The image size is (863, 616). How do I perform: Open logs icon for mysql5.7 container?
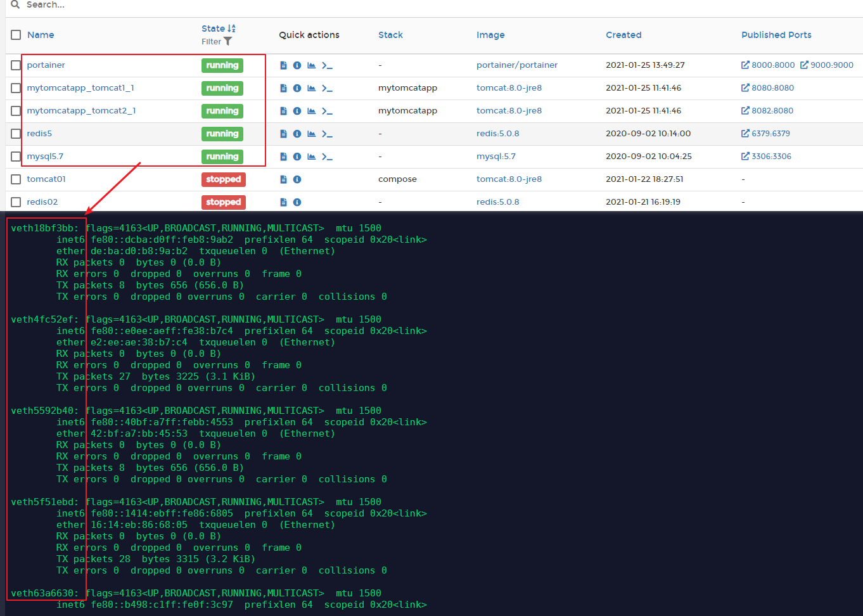(283, 157)
